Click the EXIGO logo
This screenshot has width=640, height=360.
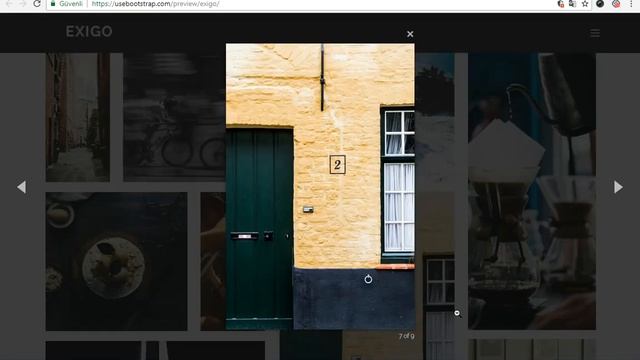[x=89, y=32]
